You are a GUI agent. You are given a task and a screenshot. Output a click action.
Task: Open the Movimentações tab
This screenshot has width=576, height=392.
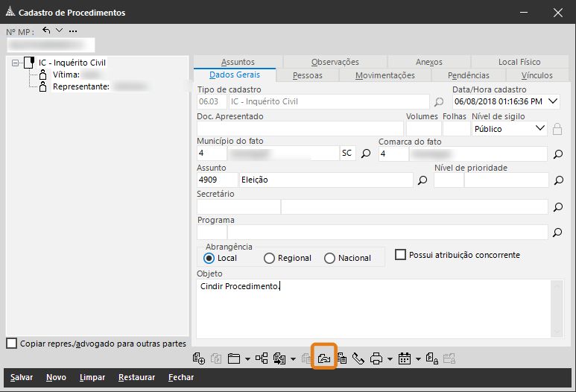tap(385, 75)
